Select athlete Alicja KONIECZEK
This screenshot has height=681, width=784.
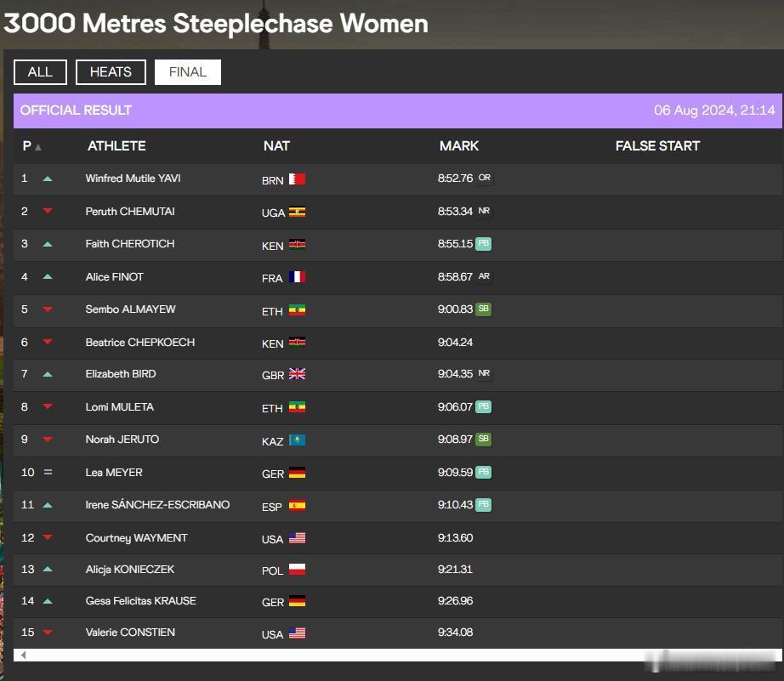click(x=130, y=569)
